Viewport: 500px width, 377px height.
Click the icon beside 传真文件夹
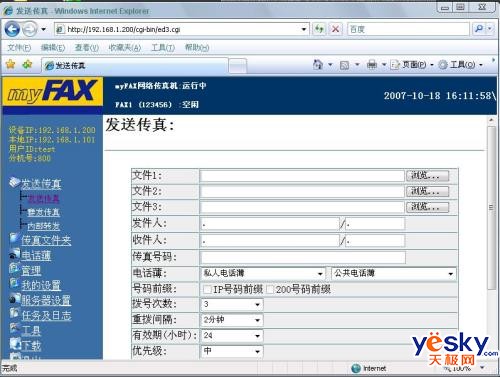click(x=15, y=238)
